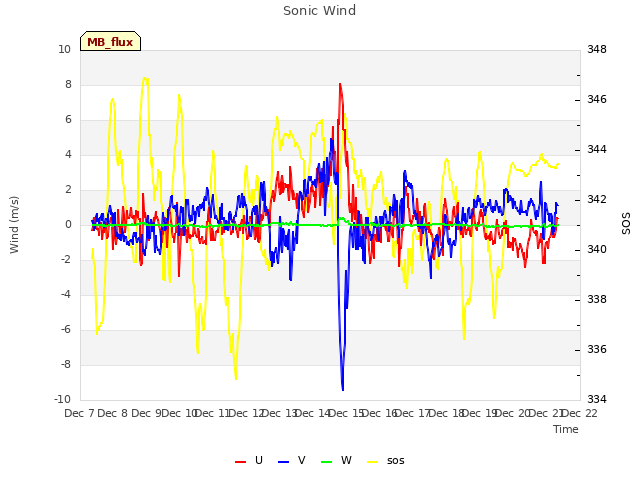Click the Wind (m/s) axis title
The image size is (640, 480).
14,225
